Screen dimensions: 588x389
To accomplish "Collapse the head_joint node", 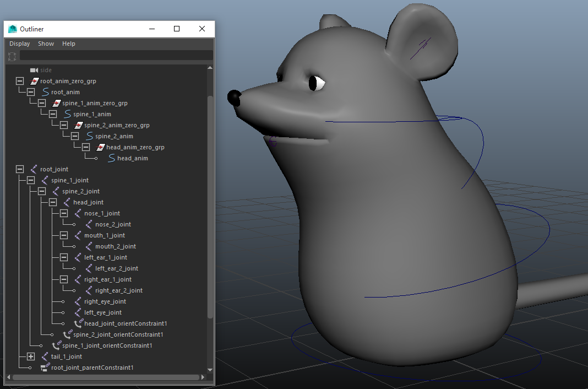I will 53,202.
